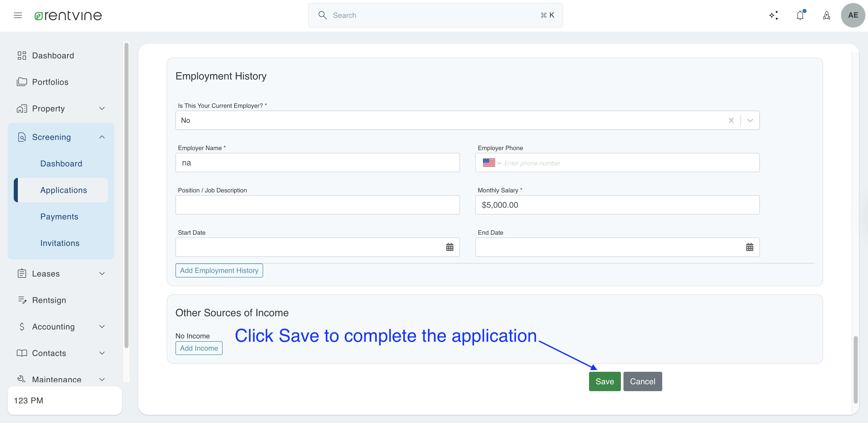Open the current employer dropdown arrow
This screenshot has width=868, height=423.
coord(750,120)
